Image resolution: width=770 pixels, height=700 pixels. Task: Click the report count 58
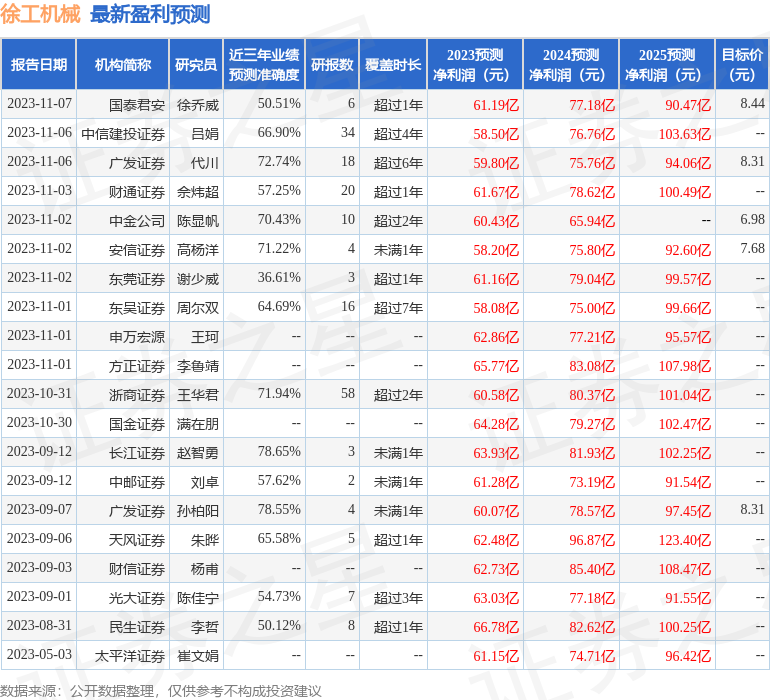(x=348, y=393)
